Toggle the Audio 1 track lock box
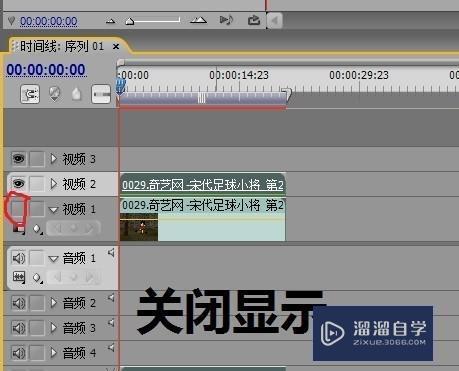Image resolution: width=459 pixels, height=371 pixels. pyautogui.click(x=37, y=258)
